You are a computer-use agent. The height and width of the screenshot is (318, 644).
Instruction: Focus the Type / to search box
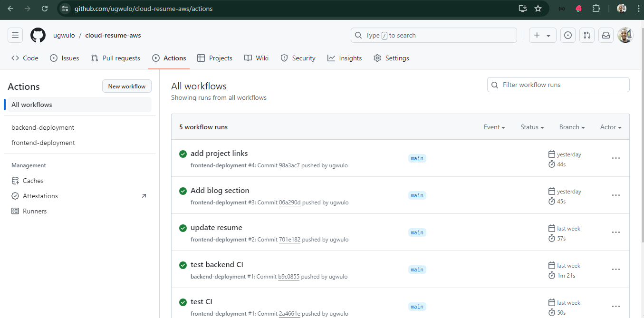433,35
